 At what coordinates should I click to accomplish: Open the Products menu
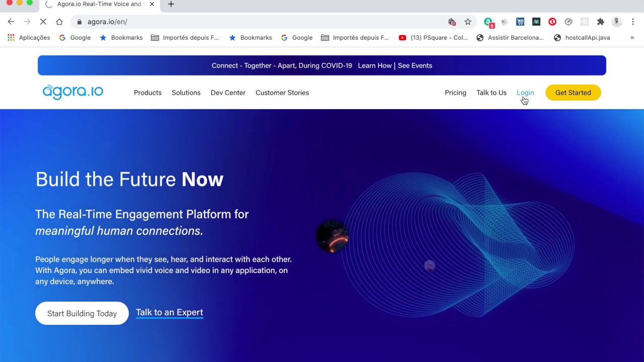point(147,93)
